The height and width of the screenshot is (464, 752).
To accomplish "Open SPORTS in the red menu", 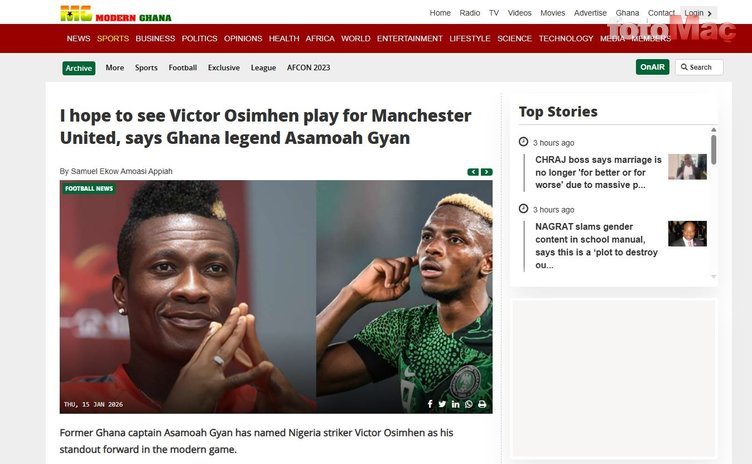I will [x=113, y=38].
